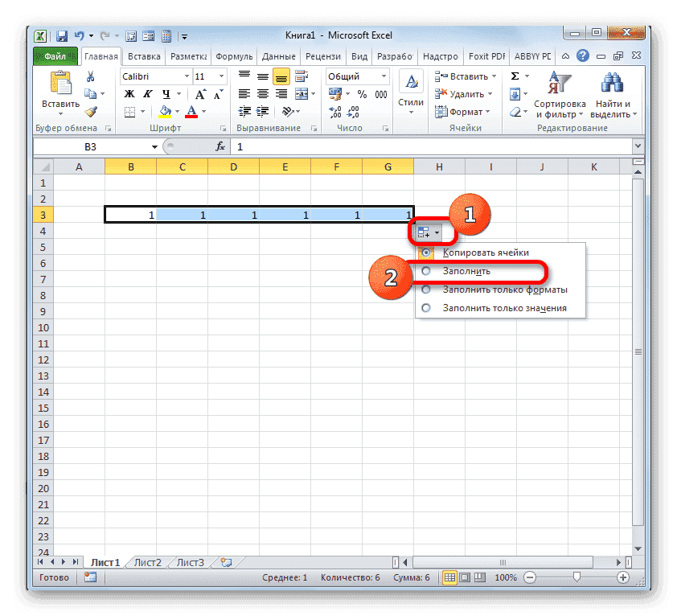This screenshot has width=677, height=616.
Task: Click the increase decimal places icon
Action: point(334,113)
